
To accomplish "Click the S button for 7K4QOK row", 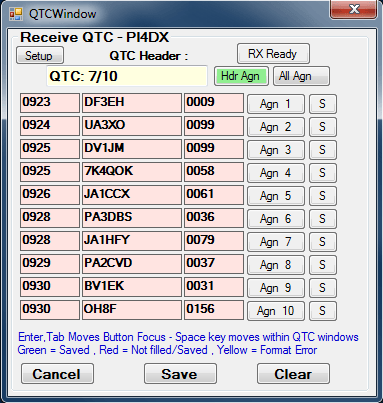I will [323, 173].
